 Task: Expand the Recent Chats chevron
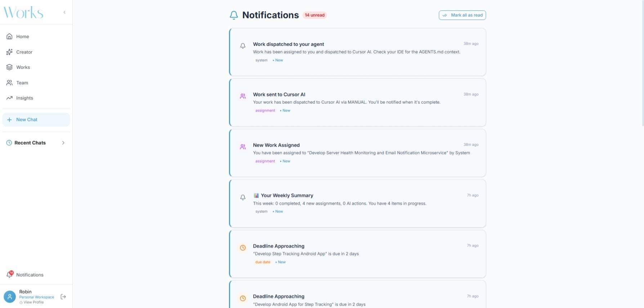coord(63,143)
